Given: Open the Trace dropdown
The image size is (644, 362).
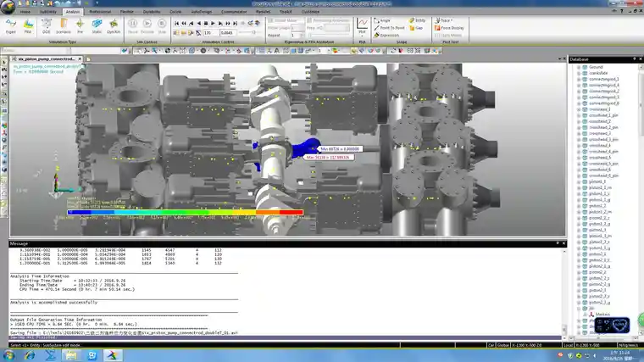Looking at the screenshot, I should coord(444,20).
